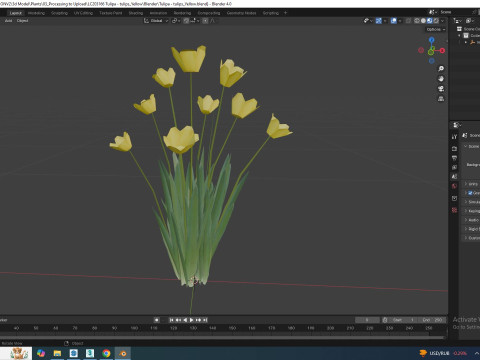Open the scene selector icon dropdown
Screen dimensions: 480x360
point(433,12)
